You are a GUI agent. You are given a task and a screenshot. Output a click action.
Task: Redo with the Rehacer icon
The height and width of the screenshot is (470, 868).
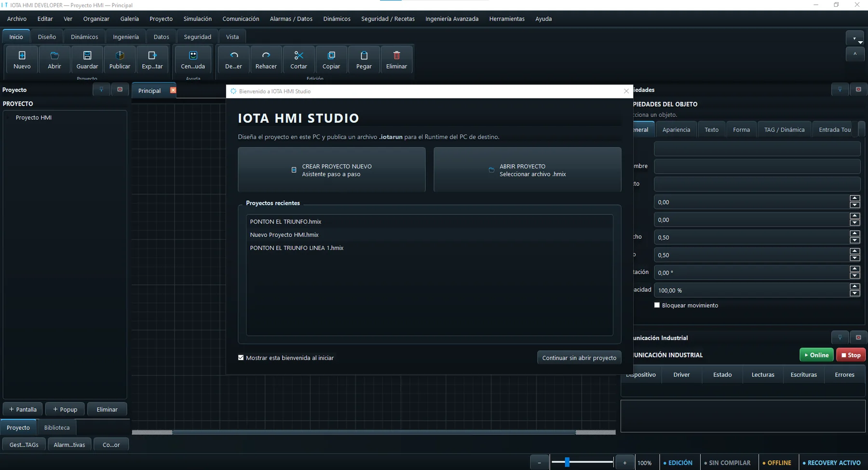click(x=266, y=60)
